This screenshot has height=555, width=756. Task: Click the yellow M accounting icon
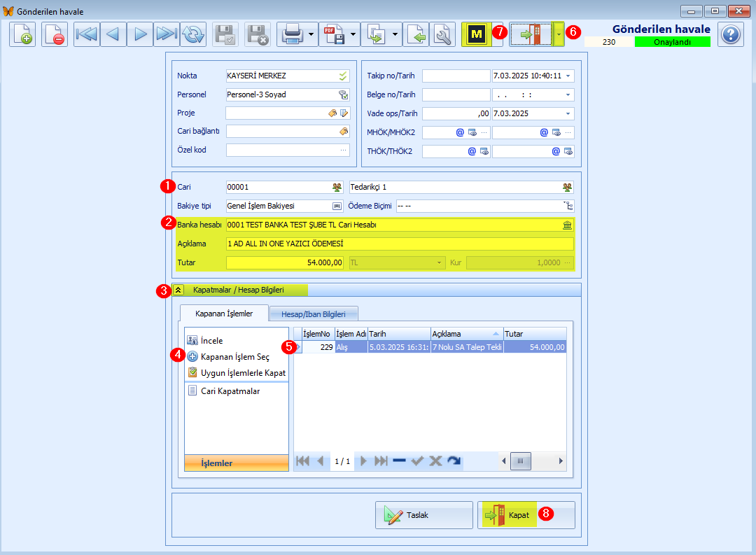[477, 34]
